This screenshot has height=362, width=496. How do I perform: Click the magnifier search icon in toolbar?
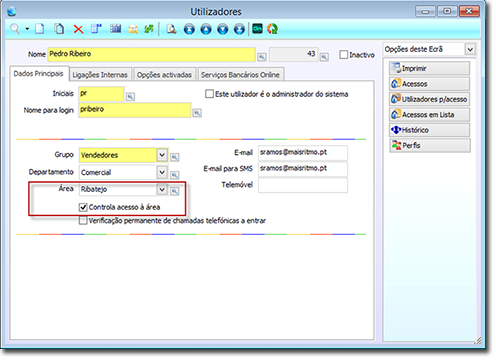[15, 29]
